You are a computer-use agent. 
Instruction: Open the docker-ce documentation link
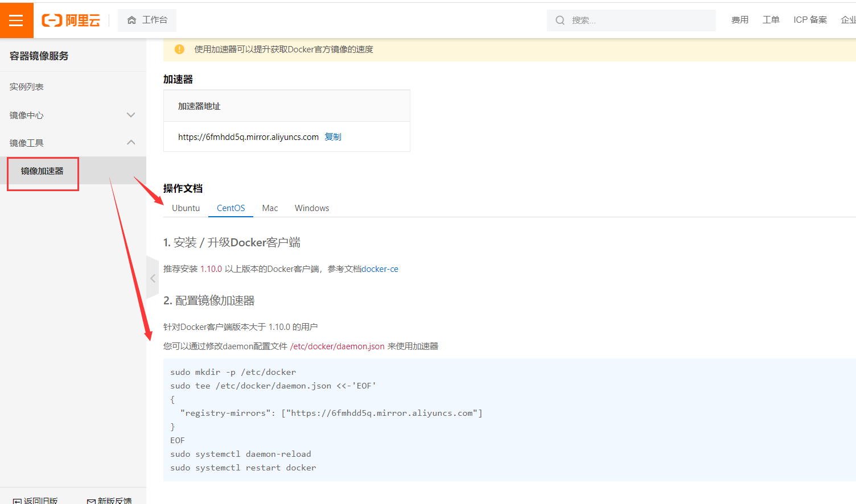pyautogui.click(x=380, y=269)
